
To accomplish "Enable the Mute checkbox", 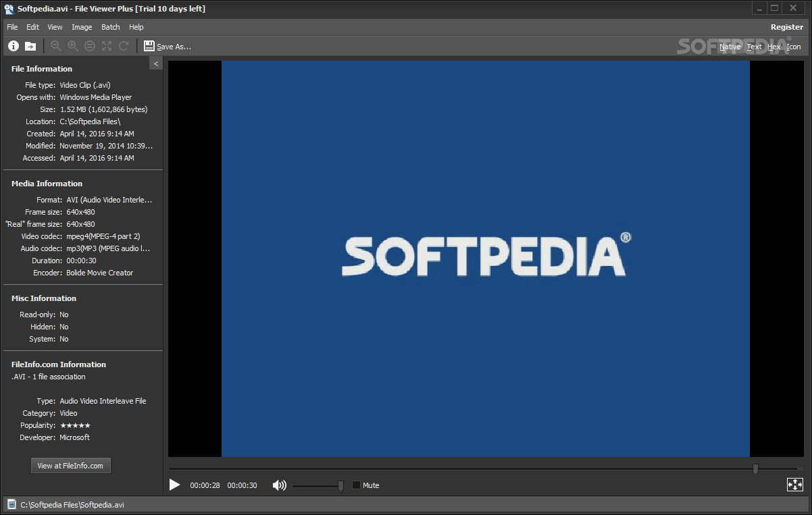I will tap(356, 485).
